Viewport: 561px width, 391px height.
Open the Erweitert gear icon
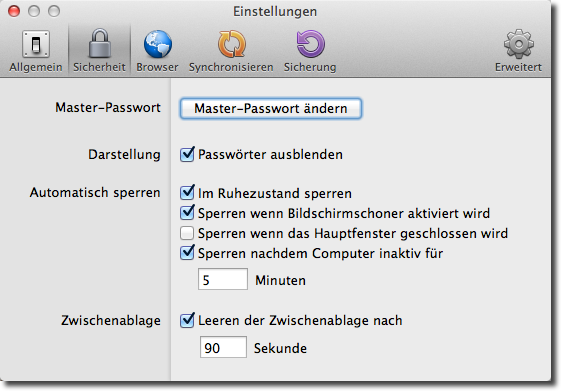pos(518,44)
